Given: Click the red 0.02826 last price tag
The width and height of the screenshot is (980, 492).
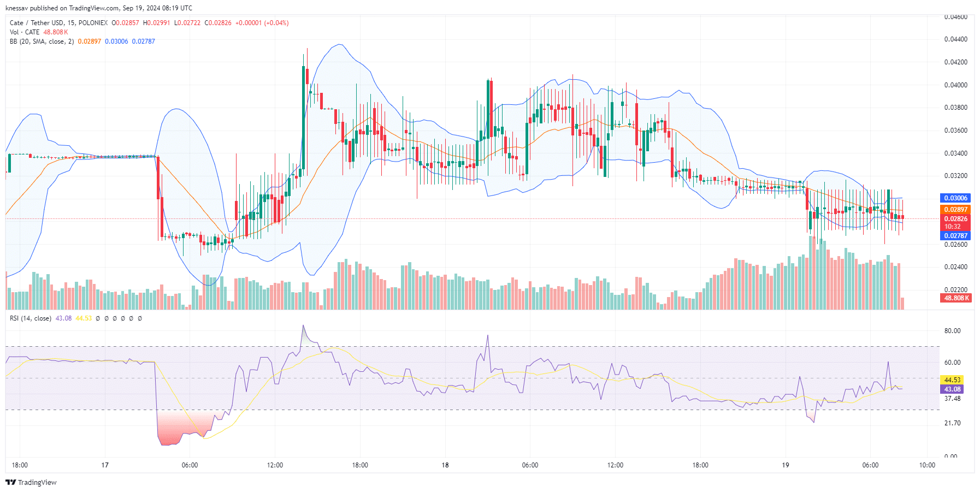Looking at the screenshot, I should [x=955, y=219].
